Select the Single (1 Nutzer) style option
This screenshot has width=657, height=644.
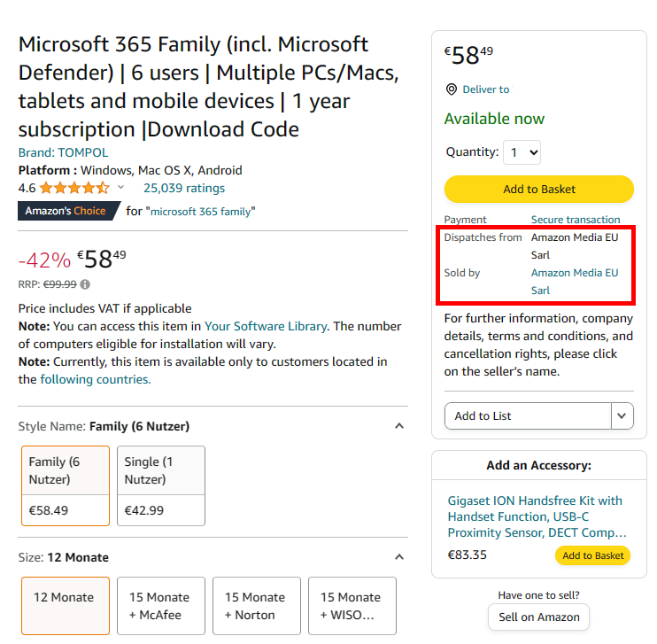161,485
